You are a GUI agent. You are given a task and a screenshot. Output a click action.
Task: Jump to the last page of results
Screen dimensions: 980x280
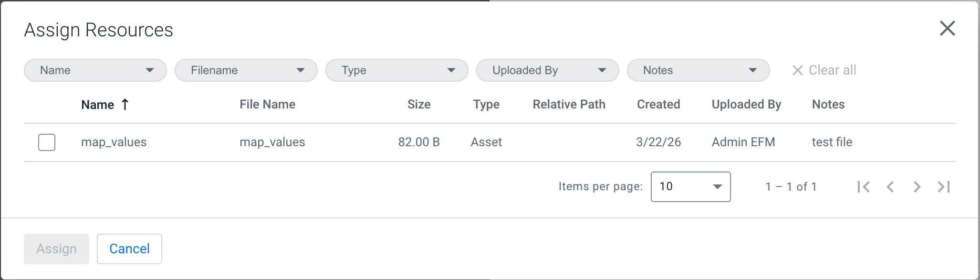click(944, 187)
